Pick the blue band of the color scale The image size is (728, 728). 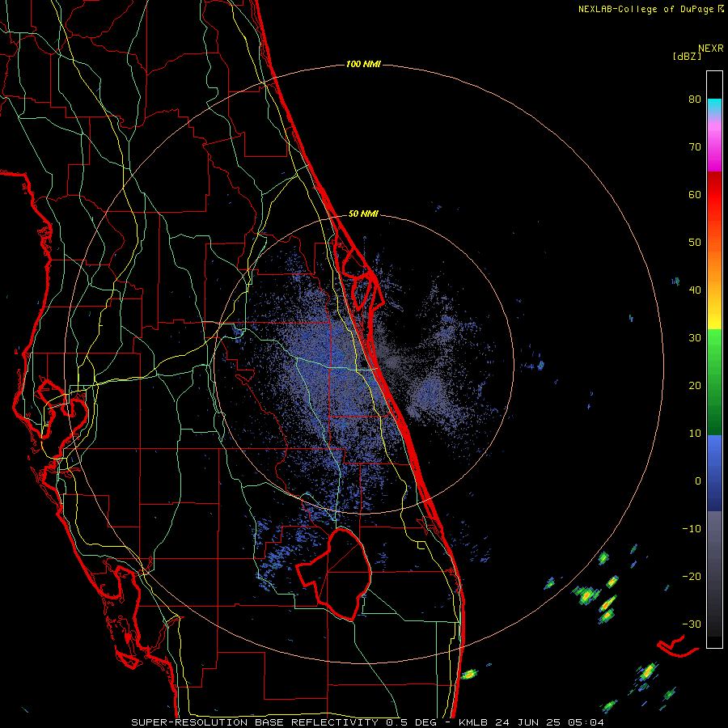[x=714, y=473]
